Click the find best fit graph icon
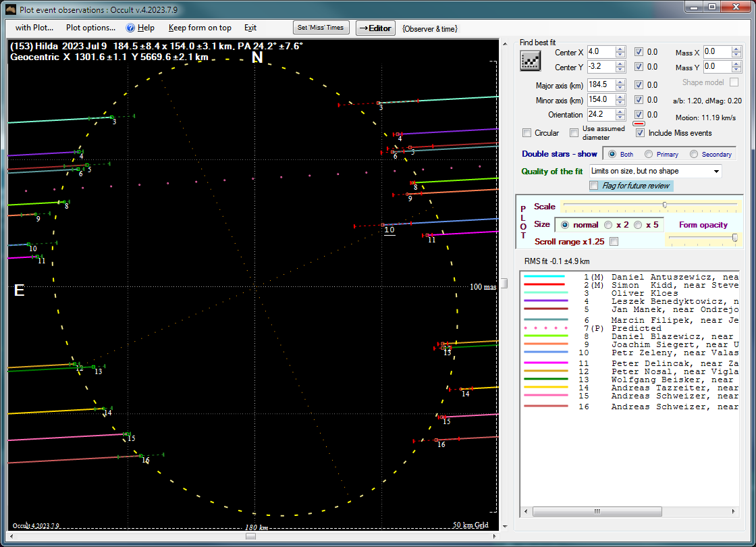This screenshot has height=547, width=756. tap(530, 61)
